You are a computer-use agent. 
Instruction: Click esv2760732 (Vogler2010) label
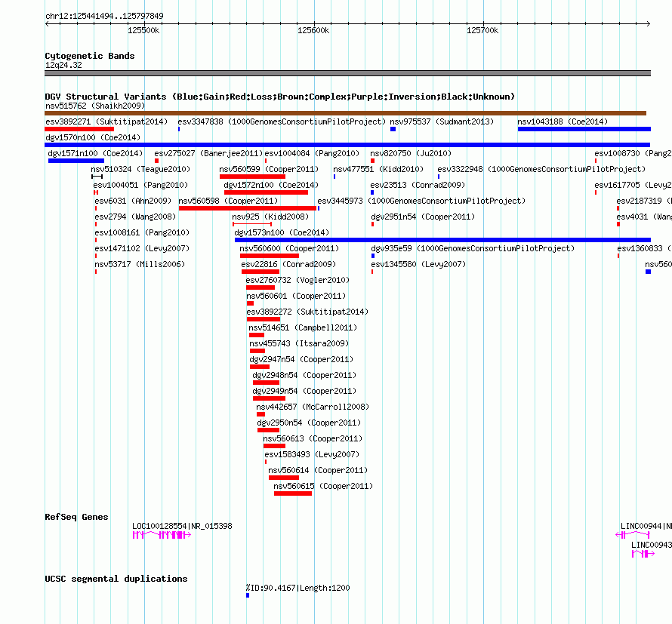[x=297, y=280]
